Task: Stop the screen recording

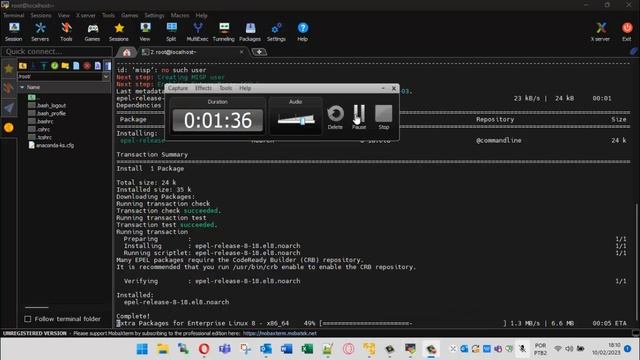Action: click(384, 117)
